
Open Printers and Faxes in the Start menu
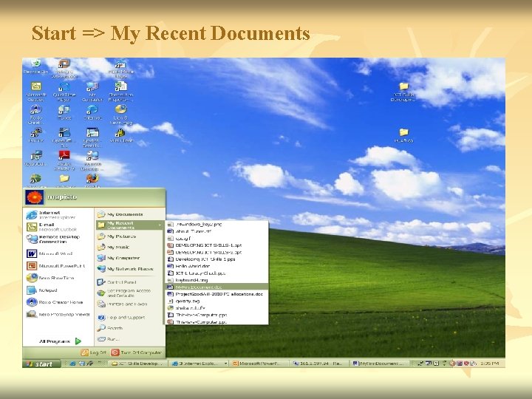129,304
